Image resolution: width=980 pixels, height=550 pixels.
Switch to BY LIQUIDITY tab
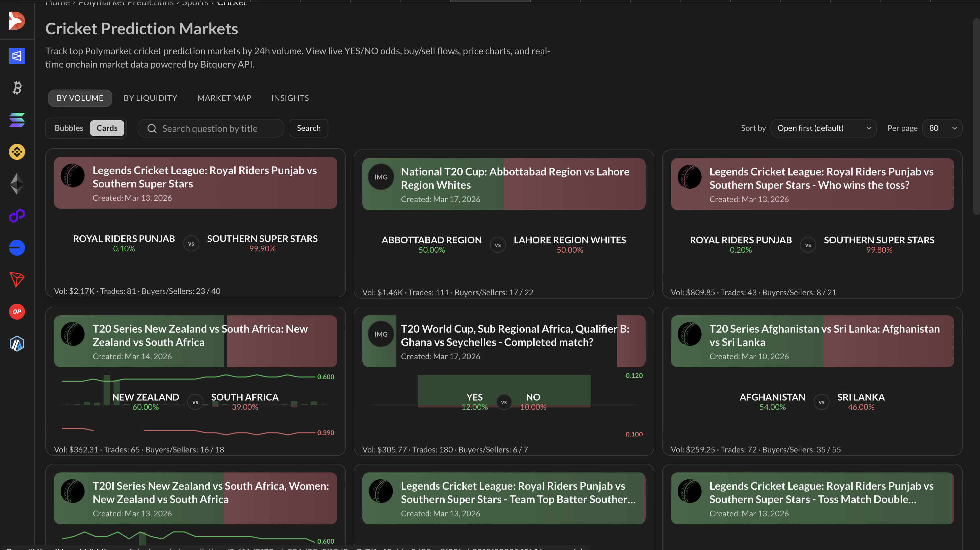pyautogui.click(x=150, y=98)
